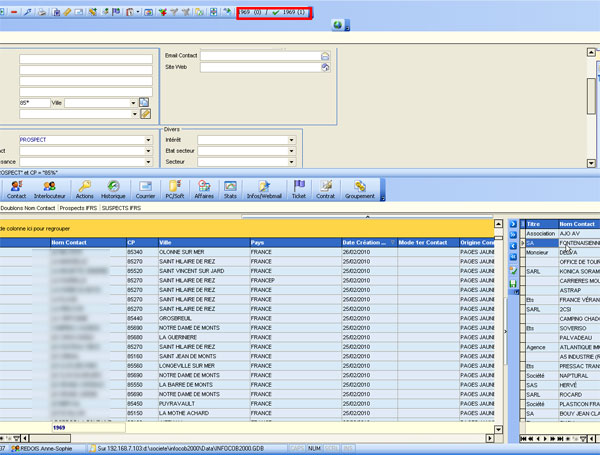The image size is (600, 455).
Task: Open the dropdown arrow next to clipboard icon
Action: (138, 12)
